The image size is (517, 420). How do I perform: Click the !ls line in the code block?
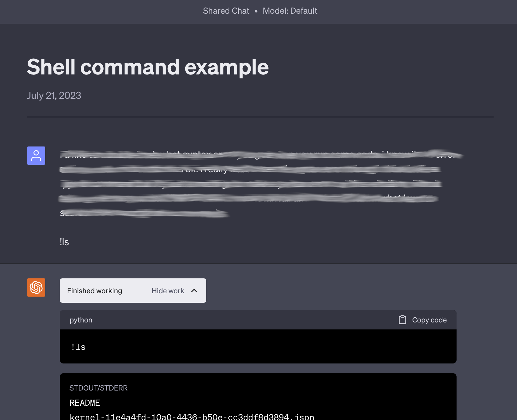click(x=78, y=347)
